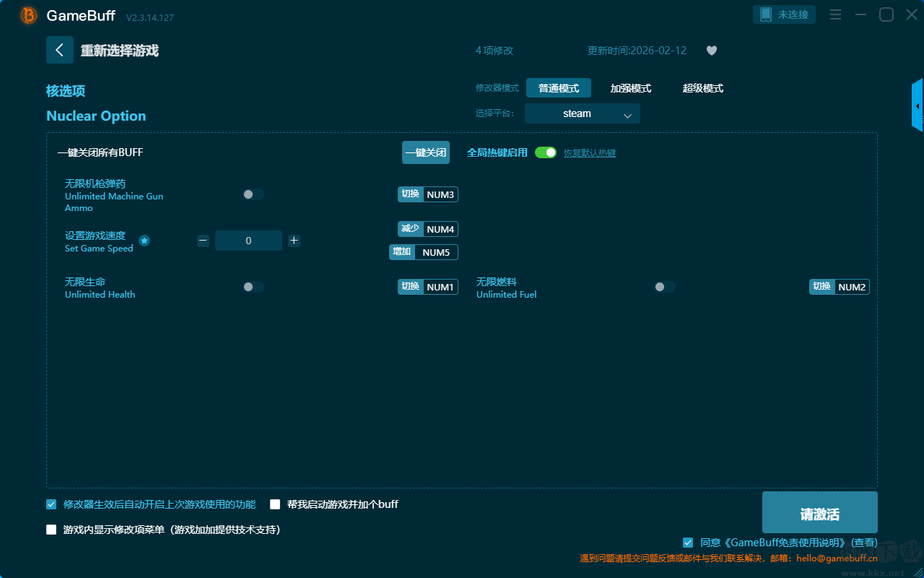This screenshot has width=924, height=578.
Task: Increase game speed with plus button
Action: pyautogui.click(x=294, y=241)
